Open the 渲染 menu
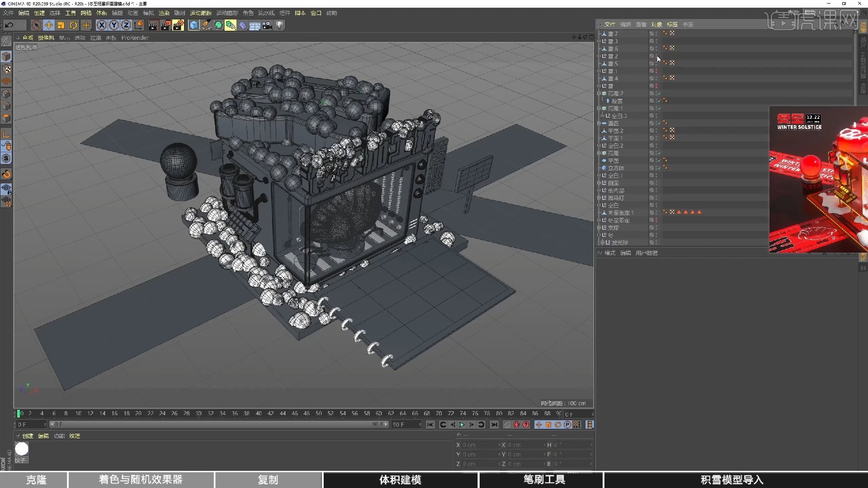868x488 pixels. pyautogui.click(x=164, y=13)
